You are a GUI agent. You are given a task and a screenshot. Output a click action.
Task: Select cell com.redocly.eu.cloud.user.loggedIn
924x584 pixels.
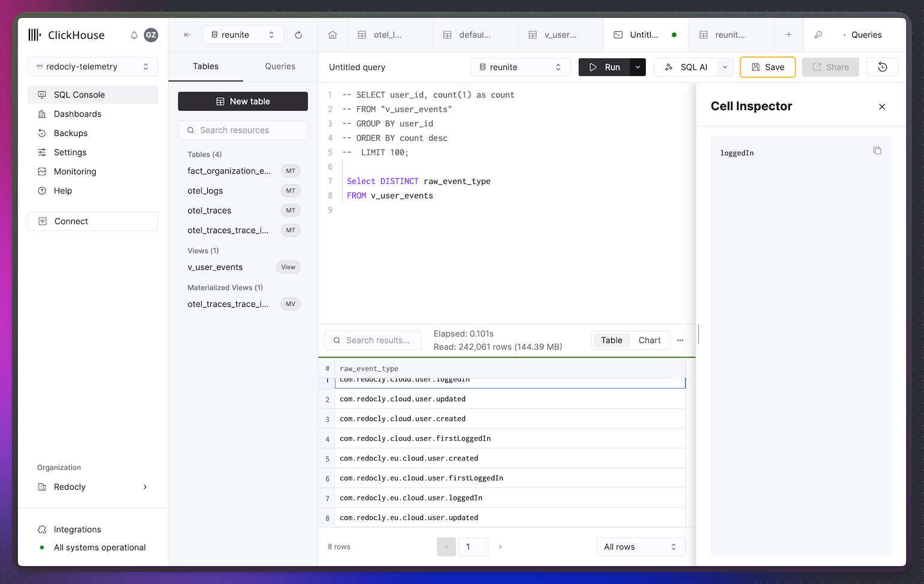coord(510,498)
